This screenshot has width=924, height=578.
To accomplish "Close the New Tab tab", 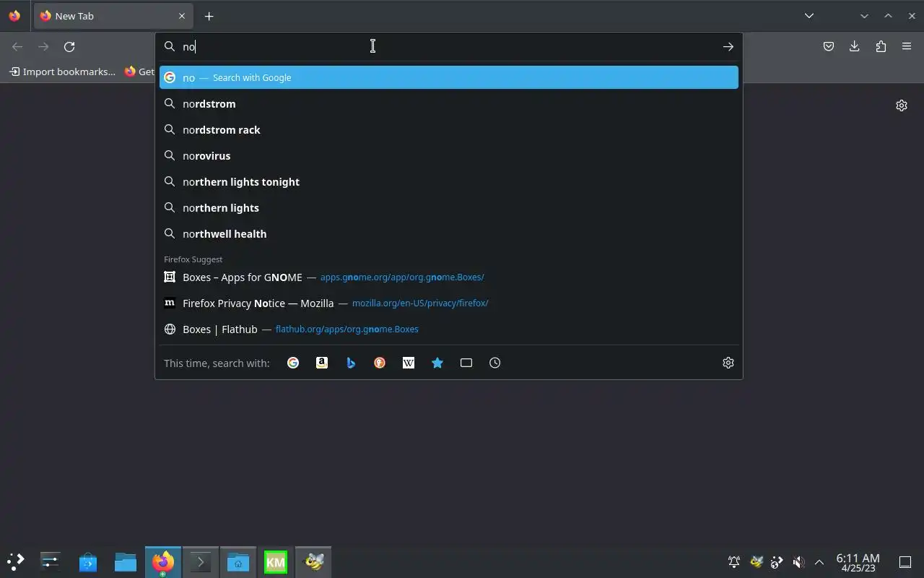I will (182, 16).
